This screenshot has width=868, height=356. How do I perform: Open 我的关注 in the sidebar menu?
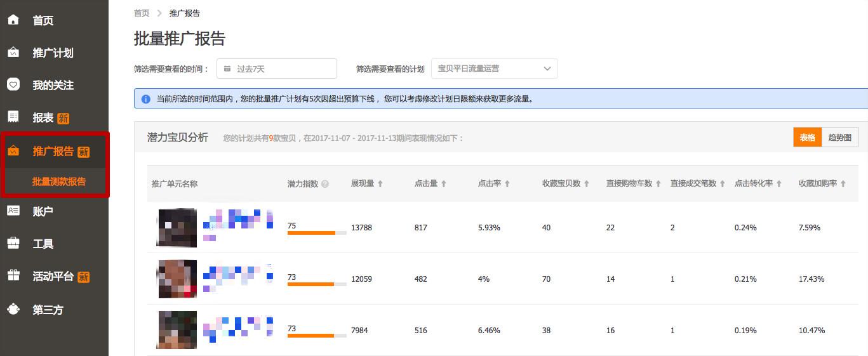click(54, 84)
